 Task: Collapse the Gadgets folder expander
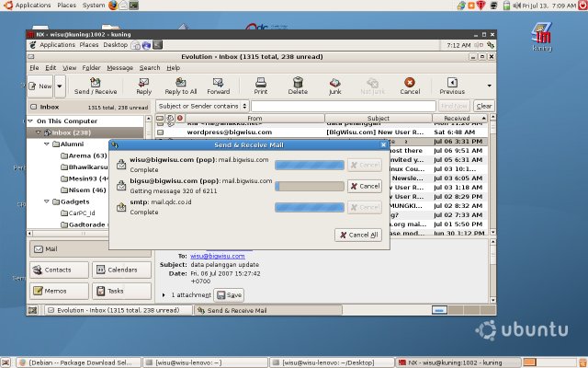coord(47,201)
